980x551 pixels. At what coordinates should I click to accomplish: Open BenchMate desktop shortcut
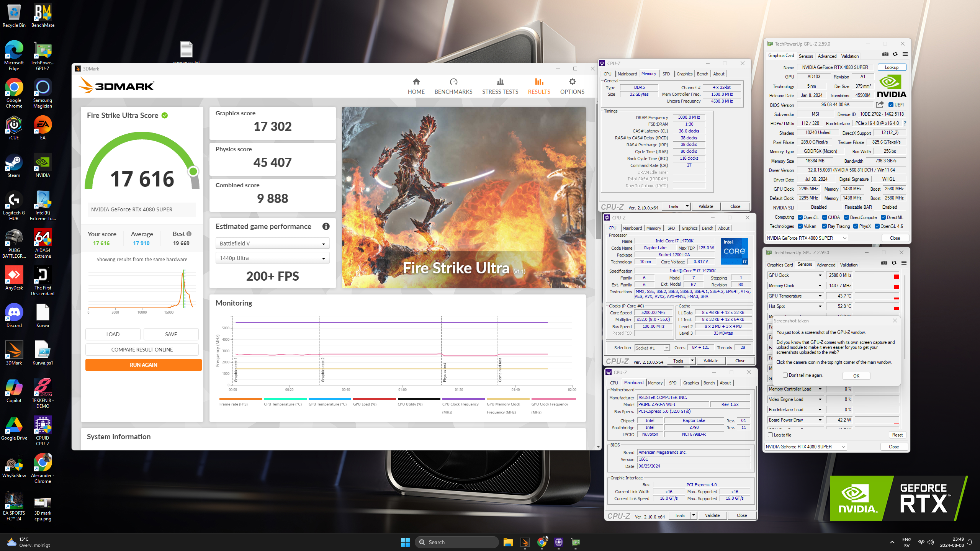point(43,16)
